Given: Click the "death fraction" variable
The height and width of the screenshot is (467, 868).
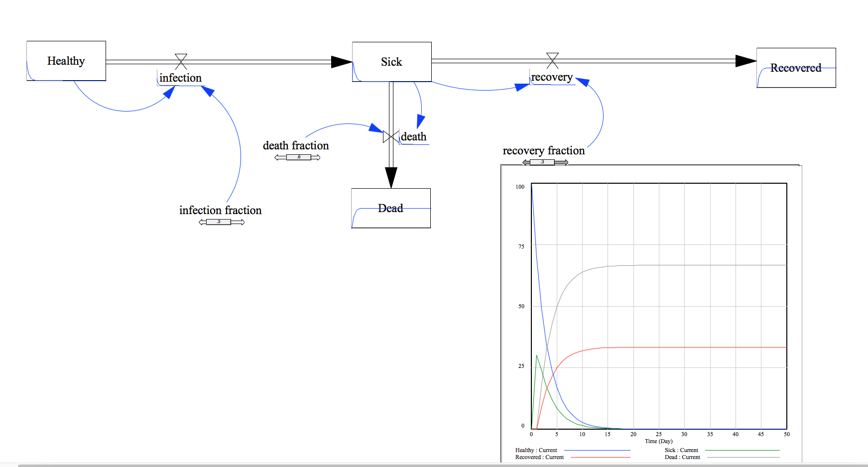Looking at the screenshot, I should pos(296,145).
